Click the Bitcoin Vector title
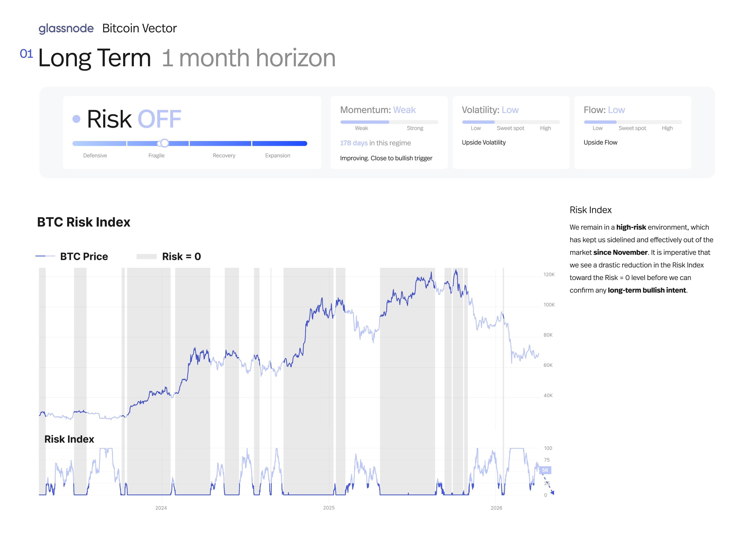The image size is (756, 534). click(x=139, y=28)
